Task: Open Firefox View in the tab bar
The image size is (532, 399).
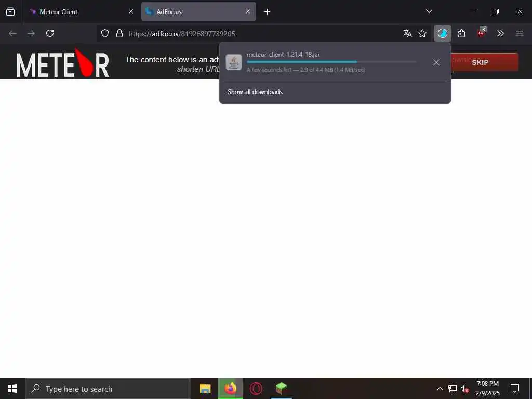Action: click(10, 11)
